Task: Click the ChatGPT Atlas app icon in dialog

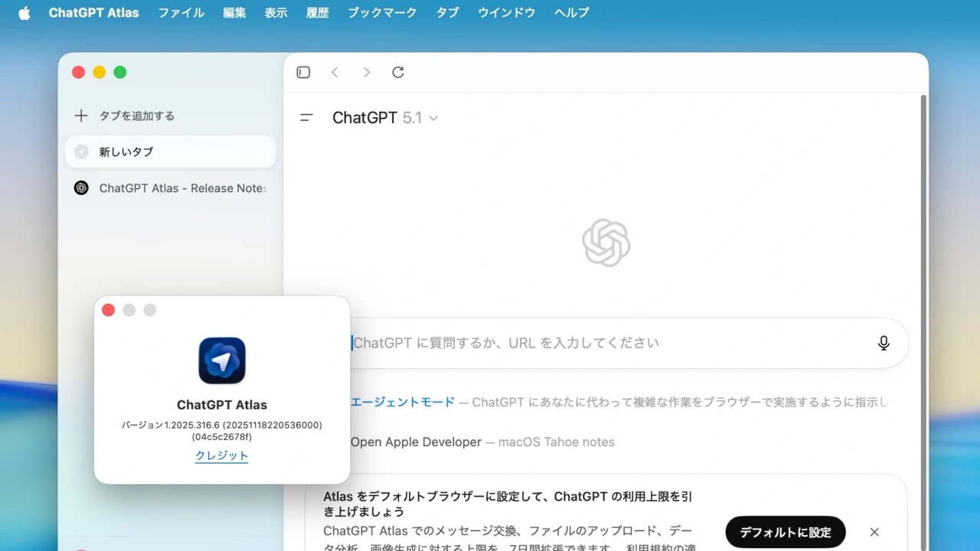Action: tap(222, 360)
